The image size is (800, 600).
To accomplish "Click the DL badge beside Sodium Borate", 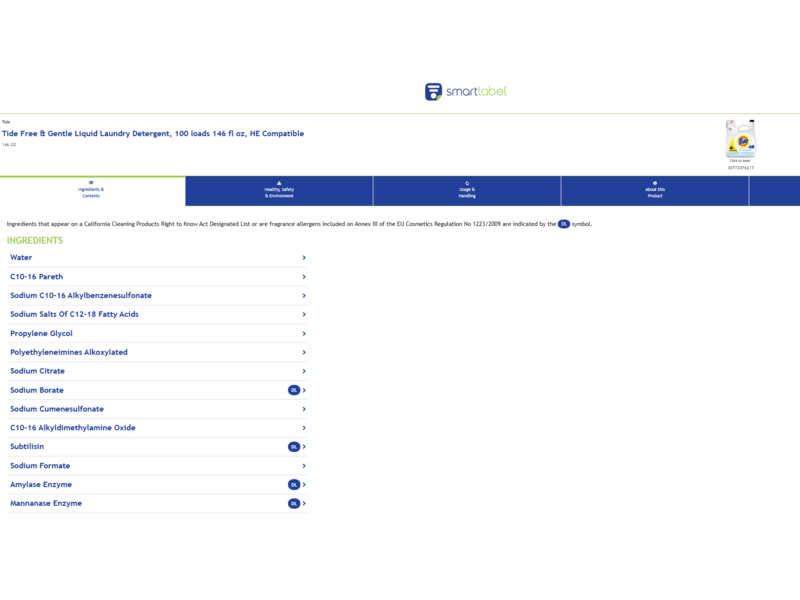I will pyautogui.click(x=294, y=390).
